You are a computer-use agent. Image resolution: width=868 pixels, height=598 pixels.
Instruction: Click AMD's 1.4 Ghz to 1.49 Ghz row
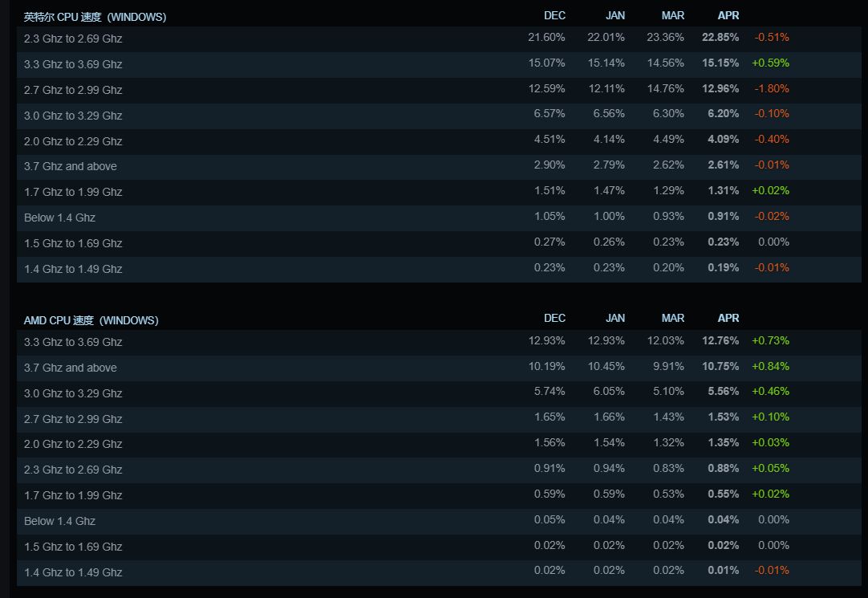[73, 572]
